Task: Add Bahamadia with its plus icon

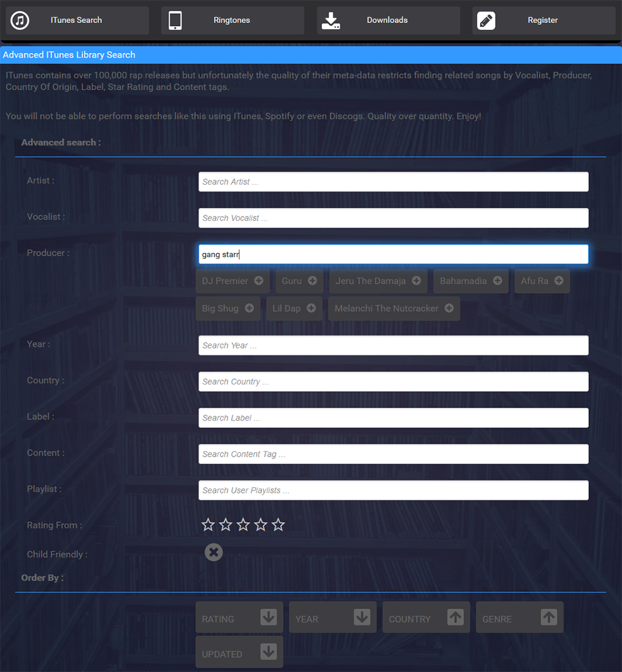Action: click(498, 281)
